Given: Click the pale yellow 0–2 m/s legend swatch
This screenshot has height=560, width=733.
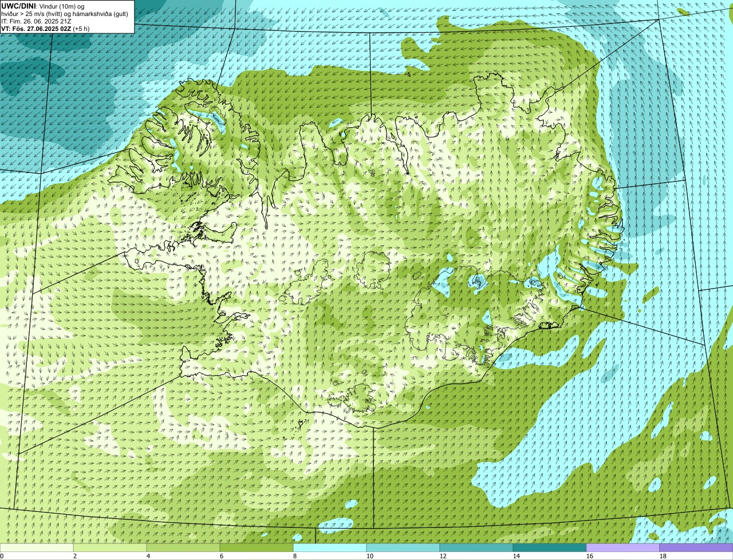Looking at the screenshot, I should [x=37, y=547].
